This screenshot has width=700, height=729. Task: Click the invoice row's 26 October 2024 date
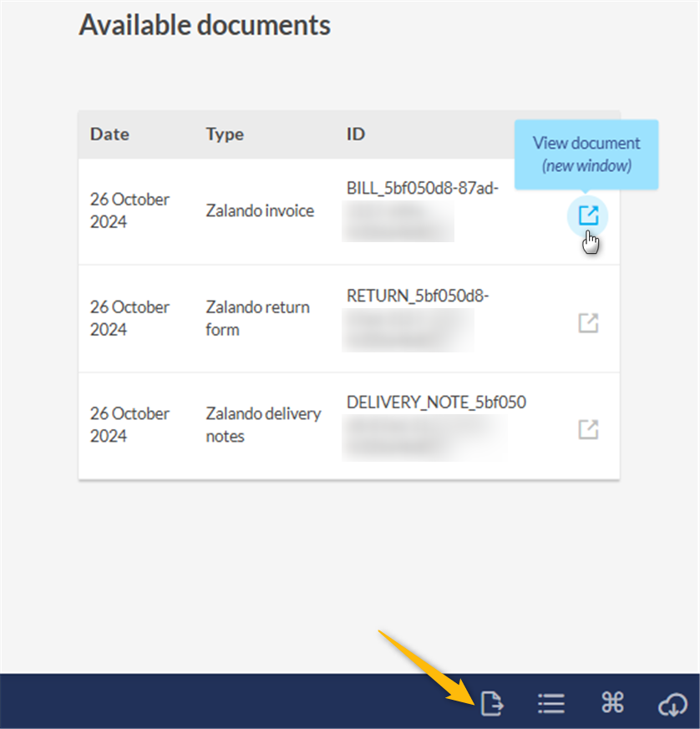tap(129, 210)
